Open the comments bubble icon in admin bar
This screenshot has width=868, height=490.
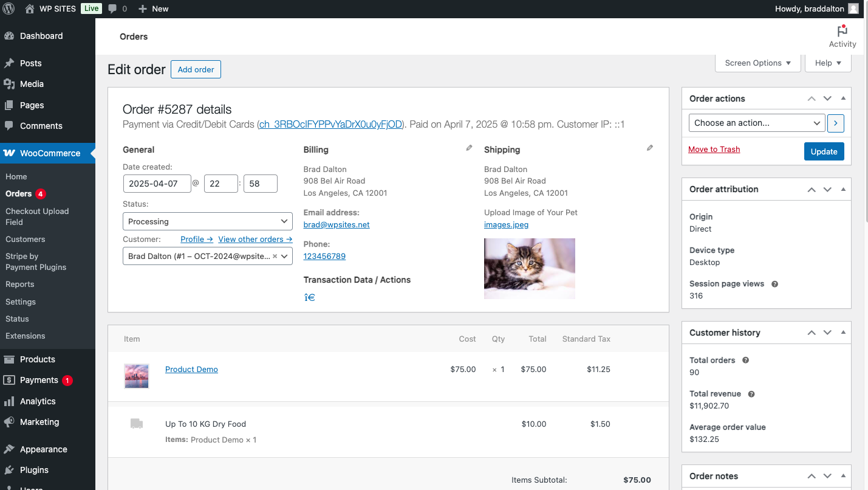point(112,9)
